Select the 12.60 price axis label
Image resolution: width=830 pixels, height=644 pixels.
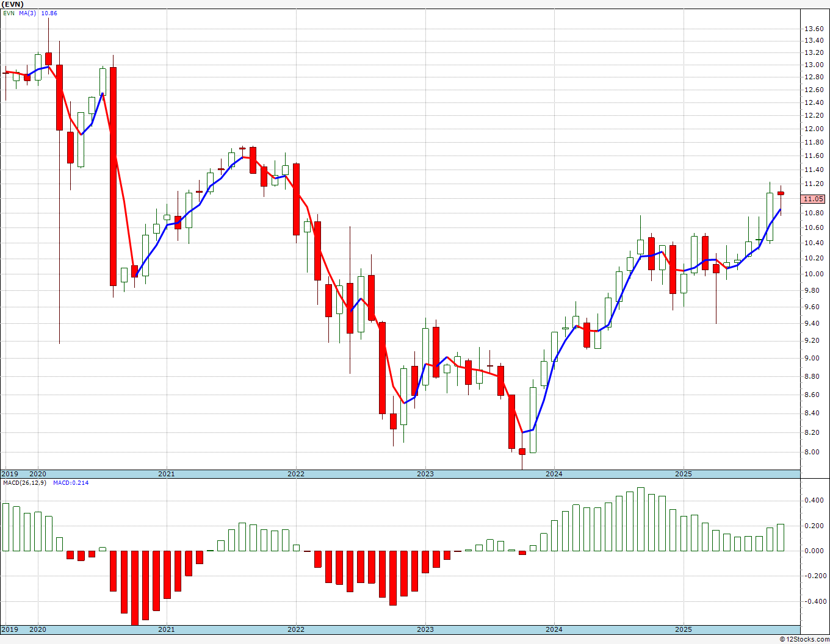click(x=814, y=90)
